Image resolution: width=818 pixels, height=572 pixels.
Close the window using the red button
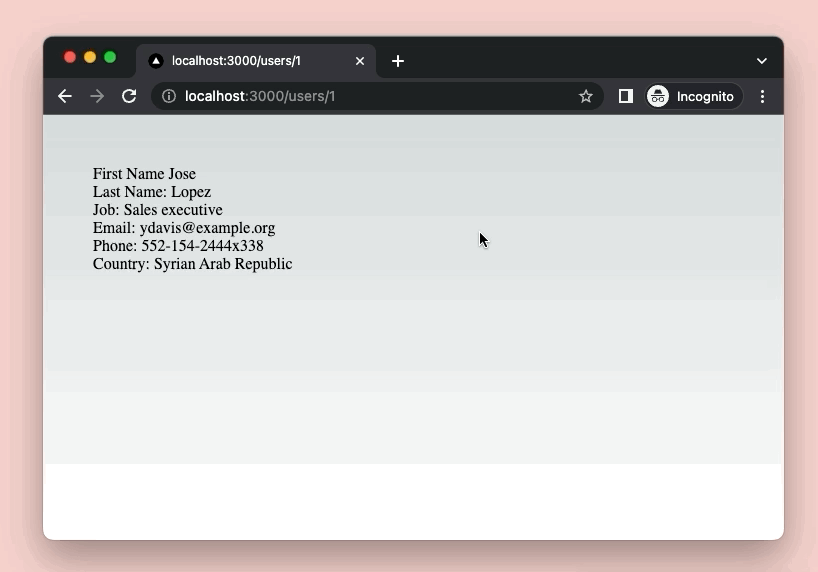pyautogui.click(x=70, y=57)
